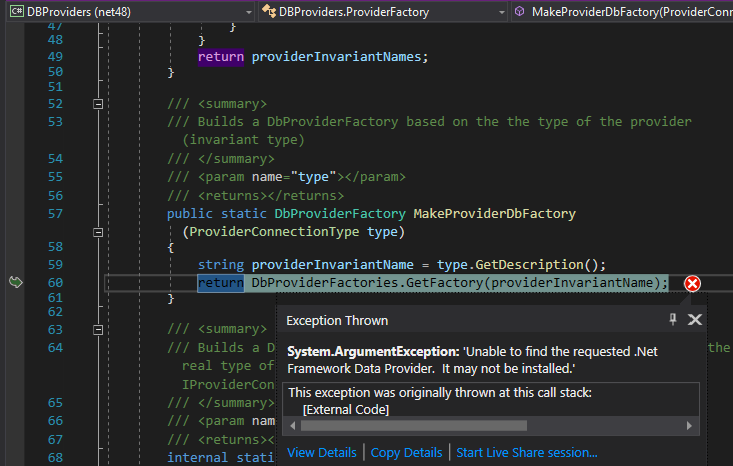
Task: Click the red exception error icon
Action: point(692,283)
